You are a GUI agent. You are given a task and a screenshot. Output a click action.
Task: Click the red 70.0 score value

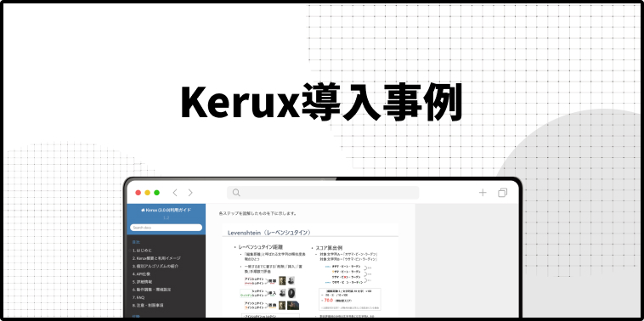328,300
